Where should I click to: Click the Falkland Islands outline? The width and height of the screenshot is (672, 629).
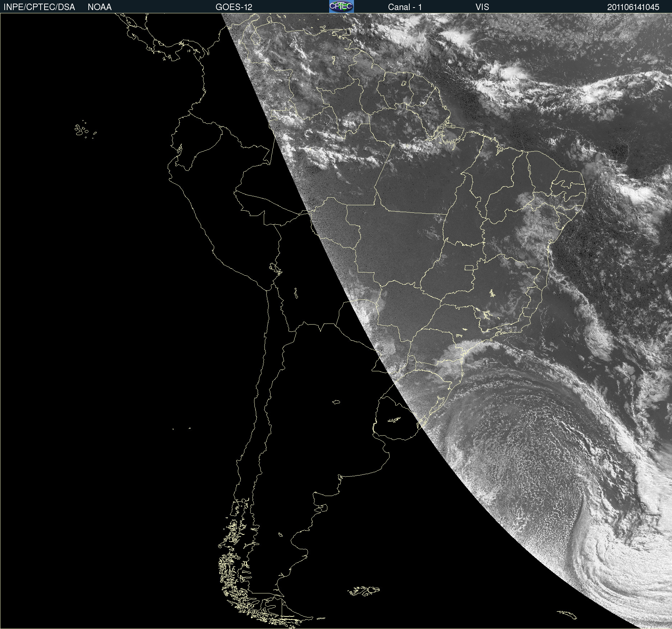coord(364,591)
